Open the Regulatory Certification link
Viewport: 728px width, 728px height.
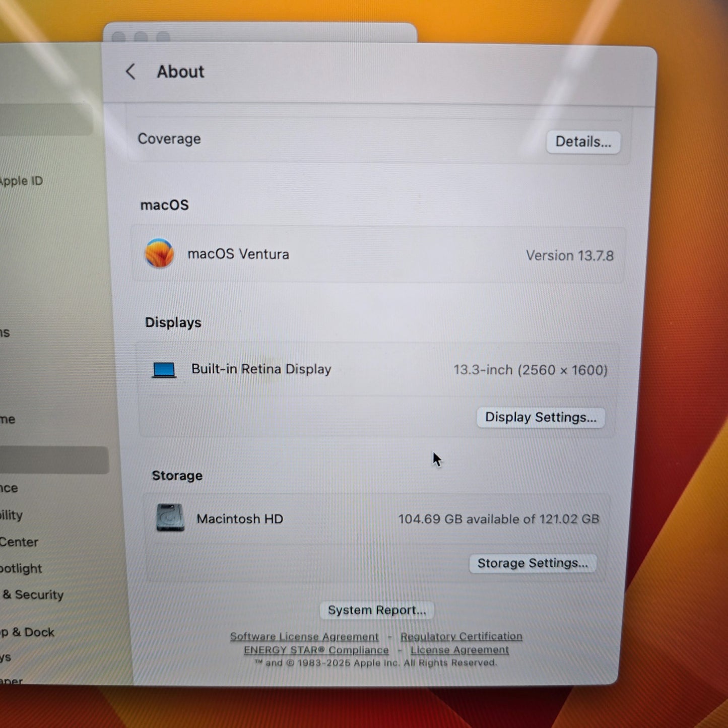[461, 636]
